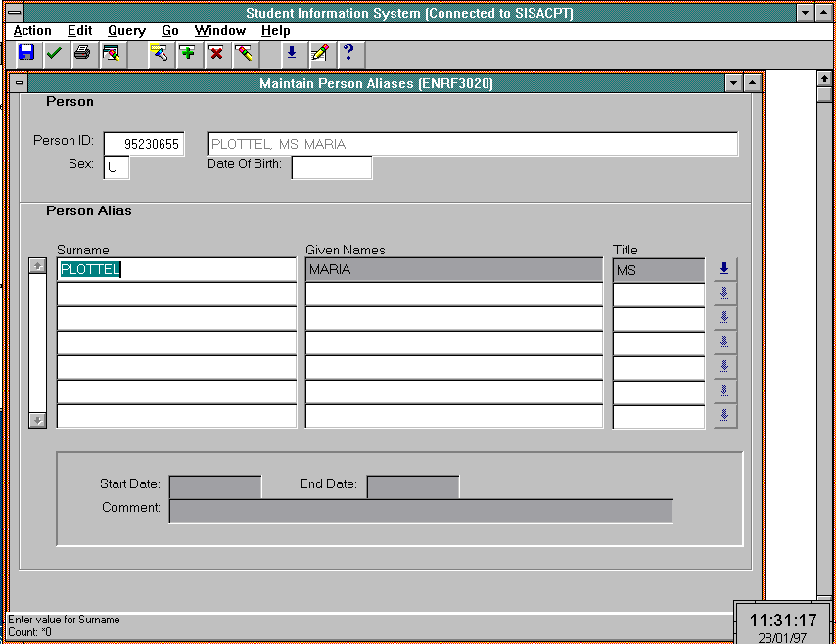Click the notepad-and-pencil edit icon
The width and height of the screenshot is (836, 644).
point(319,53)
